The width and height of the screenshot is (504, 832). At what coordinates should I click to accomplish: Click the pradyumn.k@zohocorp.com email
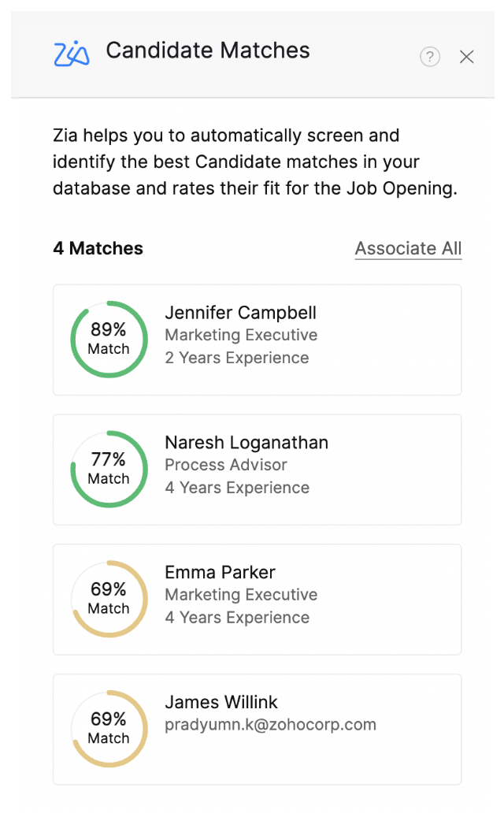coord(270,725)
